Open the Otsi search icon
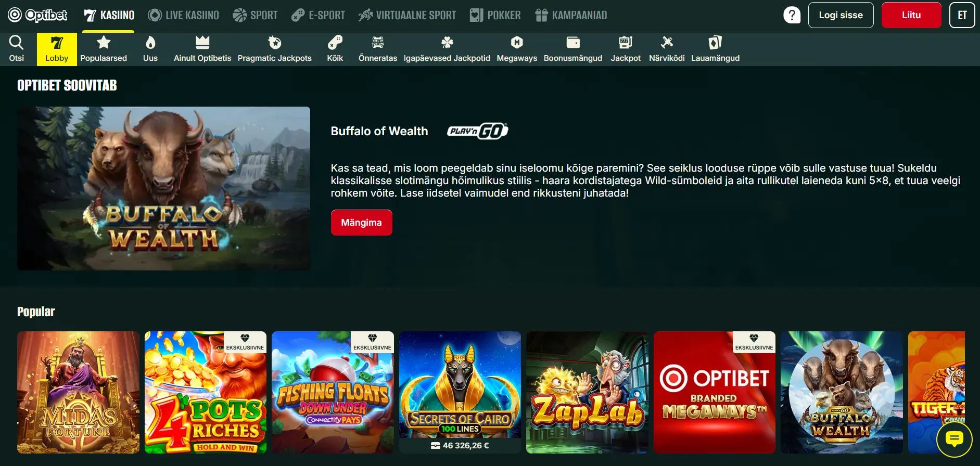Screen dimensions: 980x466 [x=17, y=49]
